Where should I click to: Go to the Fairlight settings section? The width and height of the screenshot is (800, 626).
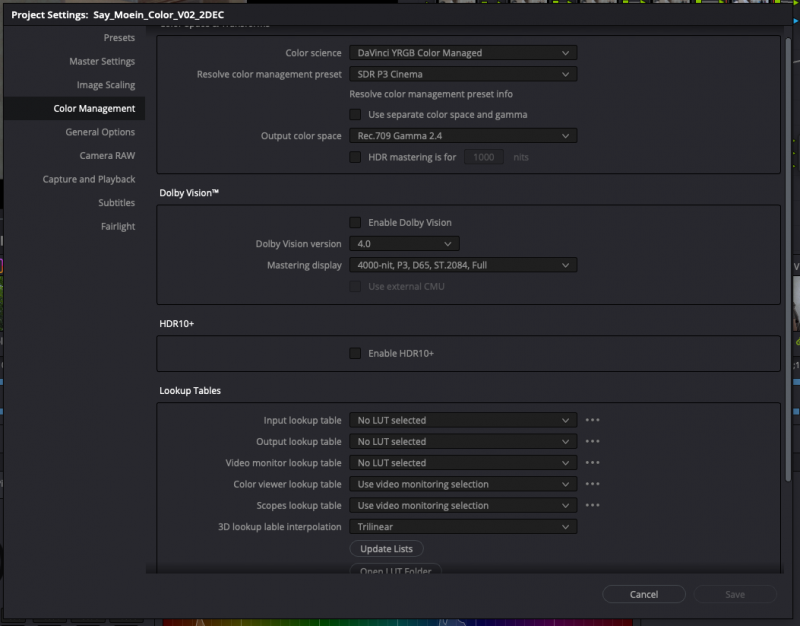tap(118, 226)
